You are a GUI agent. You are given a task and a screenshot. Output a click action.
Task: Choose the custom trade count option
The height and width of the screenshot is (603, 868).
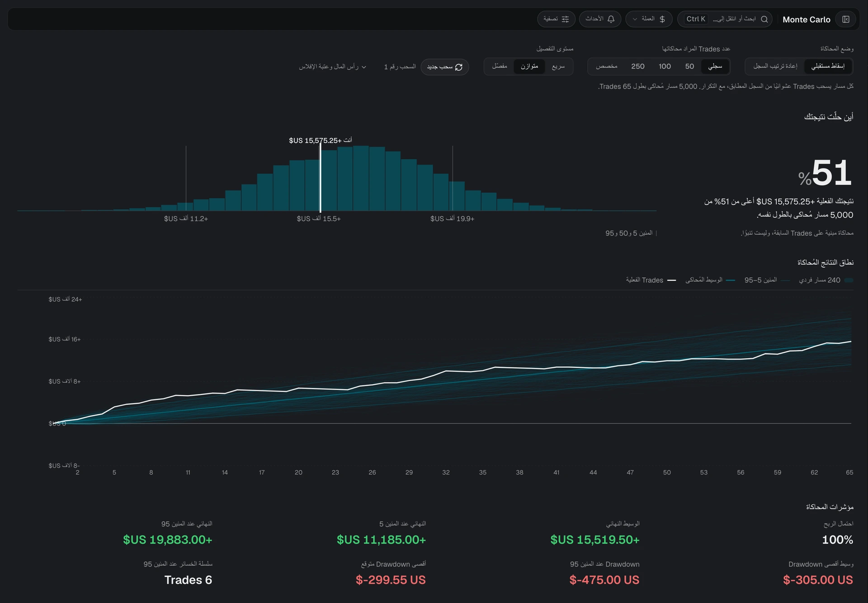coord(607,66)
